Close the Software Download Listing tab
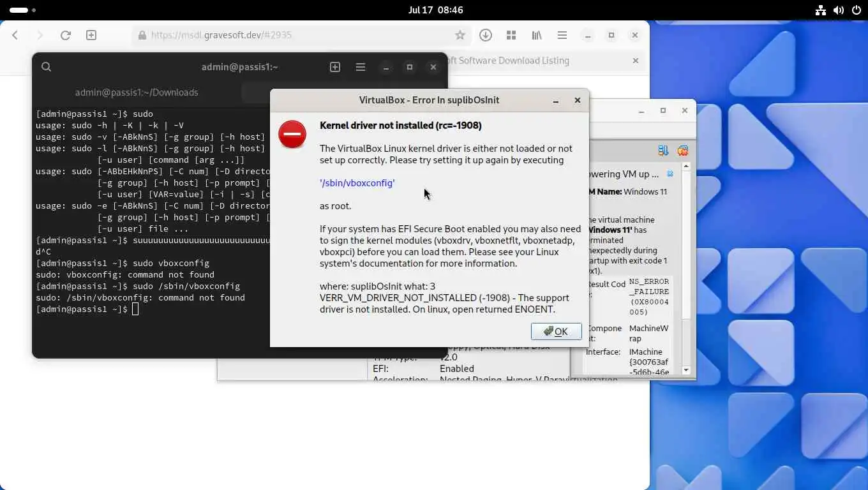Screen dimensions: 868x490 coord(636,61)
